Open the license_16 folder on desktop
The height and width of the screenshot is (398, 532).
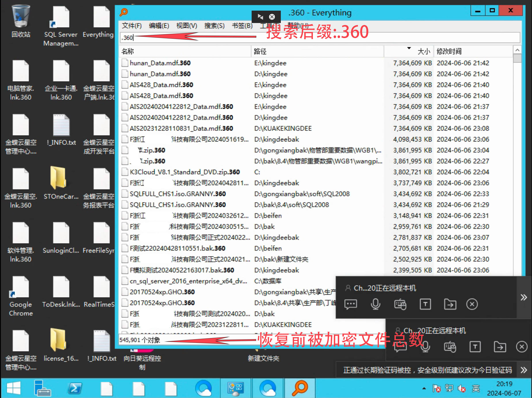click(x=61, y=345)
